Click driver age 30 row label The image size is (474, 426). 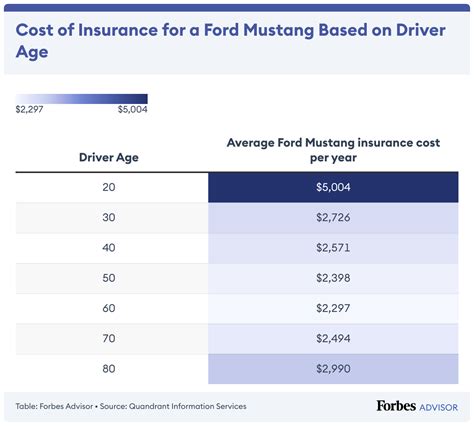[x=109, y=218]
